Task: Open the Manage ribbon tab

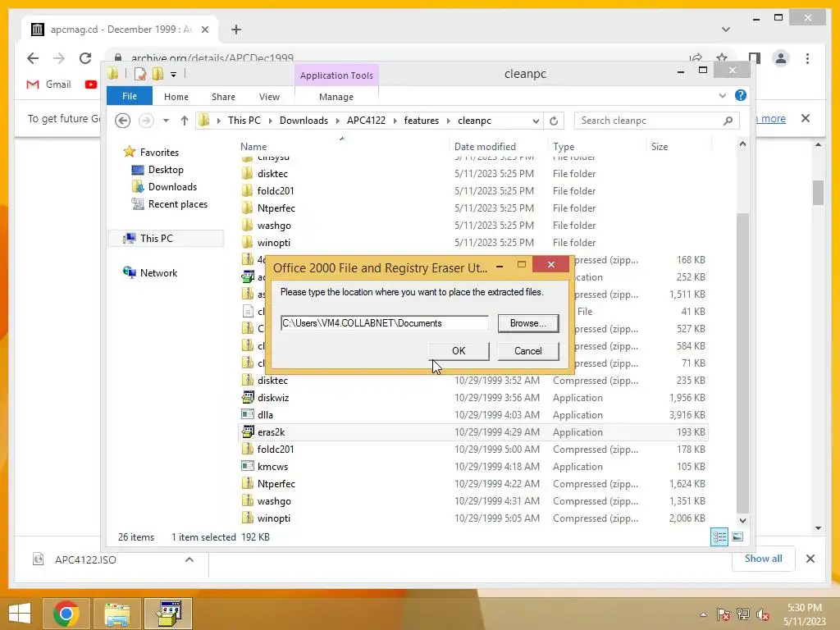Action: (x=336, y=97)
